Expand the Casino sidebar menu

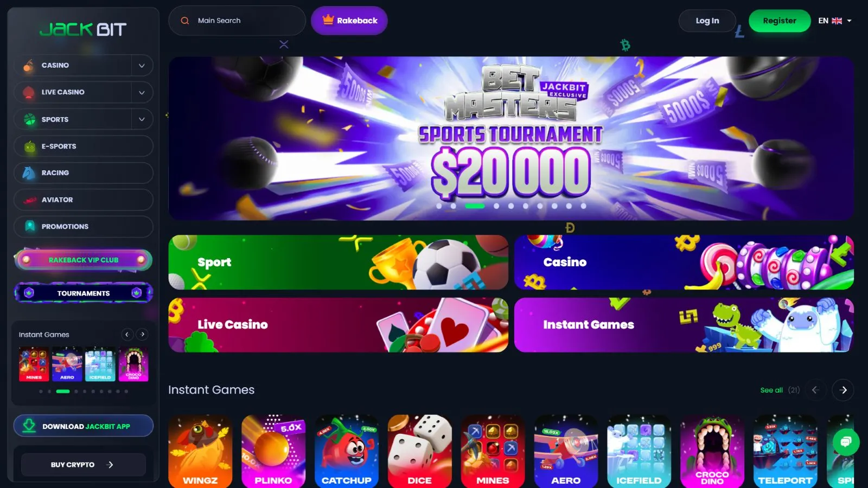pyautogui.click(x=142, y=65)
